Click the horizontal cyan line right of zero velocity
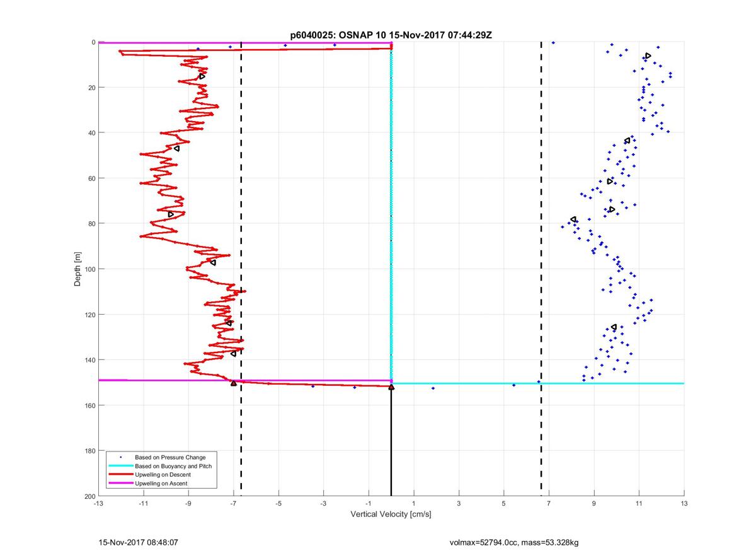 538,383
